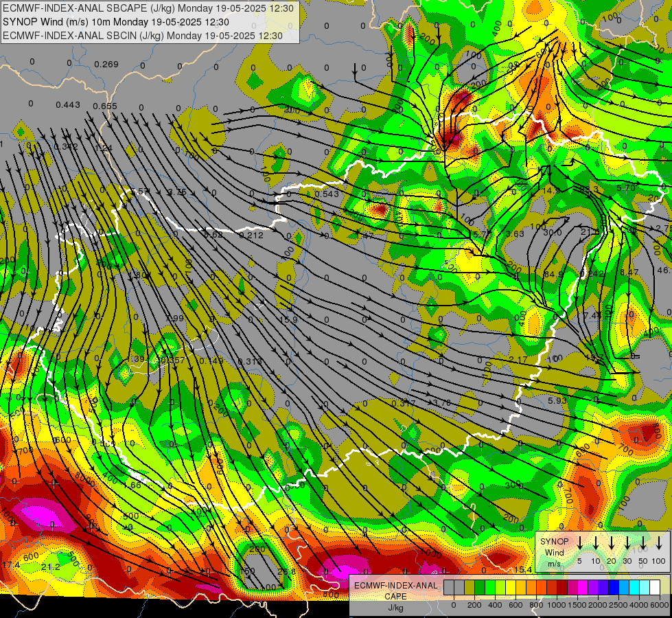Click the 1500 tick label in CAPE legend

click(x=577, y=605)
